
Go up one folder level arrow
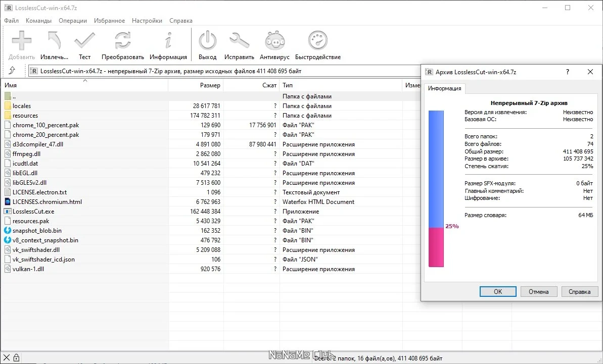pos(12,71)
